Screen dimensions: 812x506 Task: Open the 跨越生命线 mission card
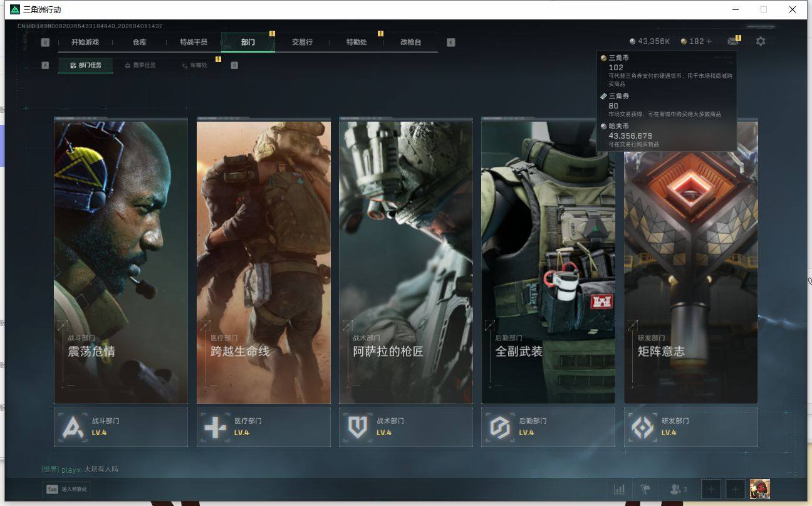264,261
